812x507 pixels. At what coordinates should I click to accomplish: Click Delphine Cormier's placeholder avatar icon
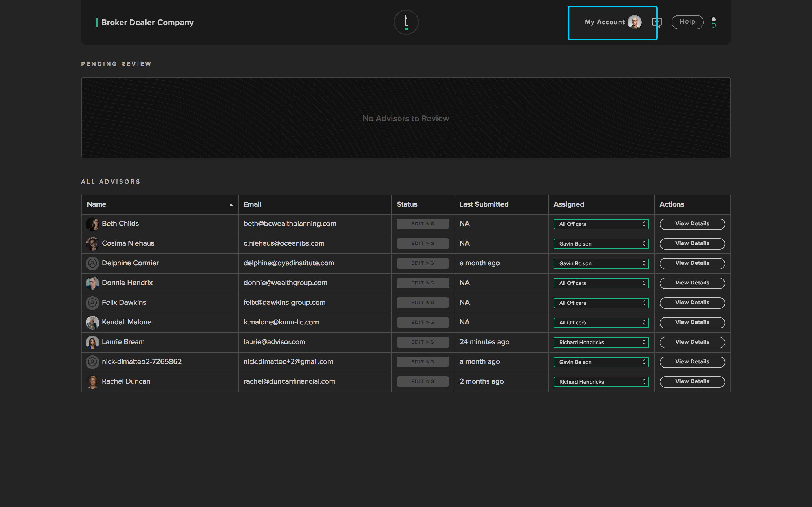(92, 263)
